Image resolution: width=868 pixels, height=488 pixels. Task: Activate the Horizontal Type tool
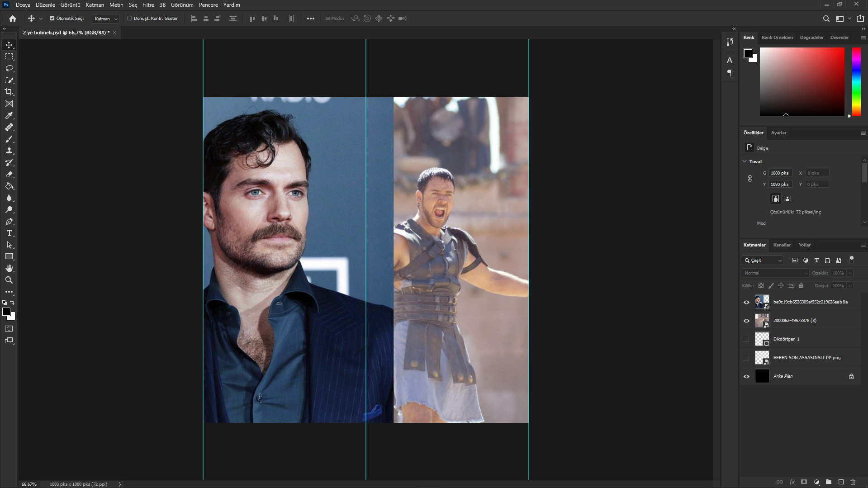tap(9, 233)
